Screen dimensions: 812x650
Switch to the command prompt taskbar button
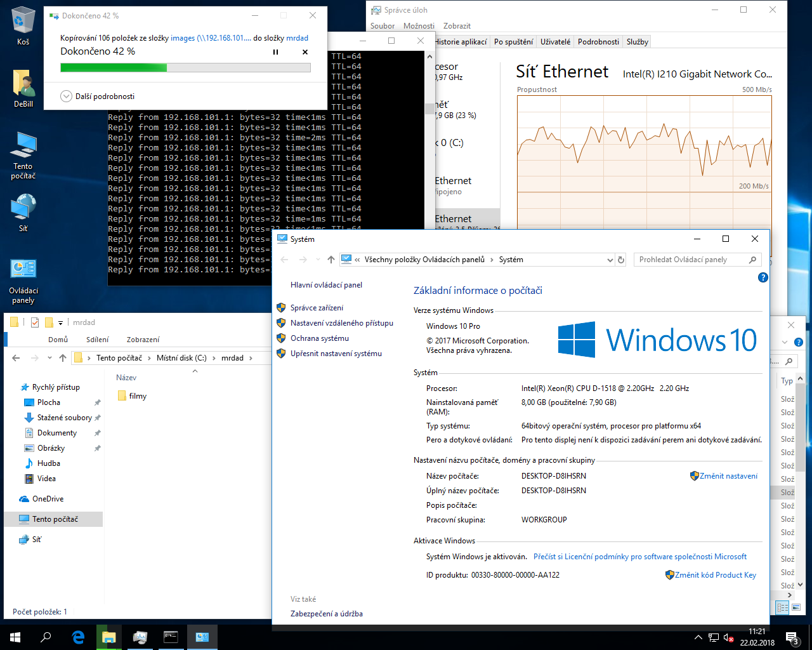171,637
